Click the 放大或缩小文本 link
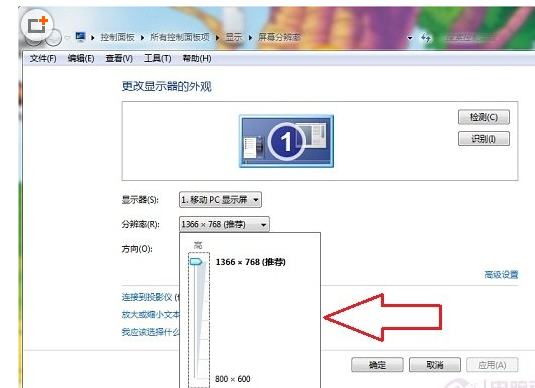The height and width of the screenshot is (388, 535). coord(150,314)
